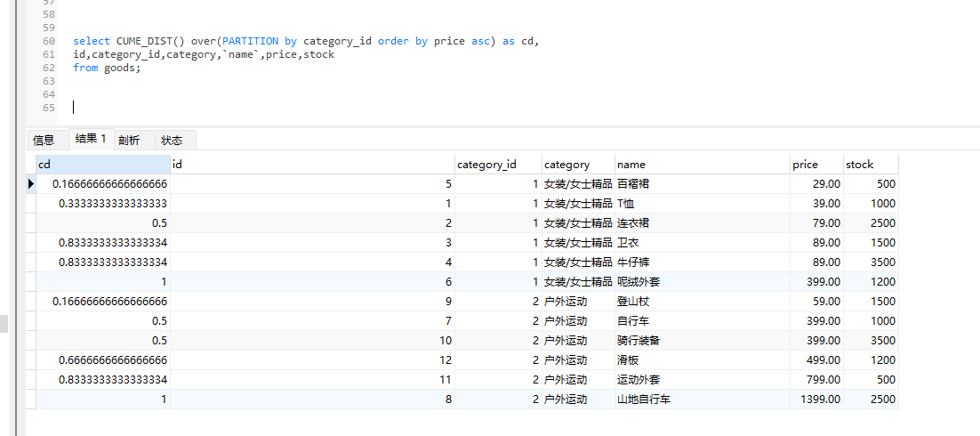Click the name column header

pos(702,165)
